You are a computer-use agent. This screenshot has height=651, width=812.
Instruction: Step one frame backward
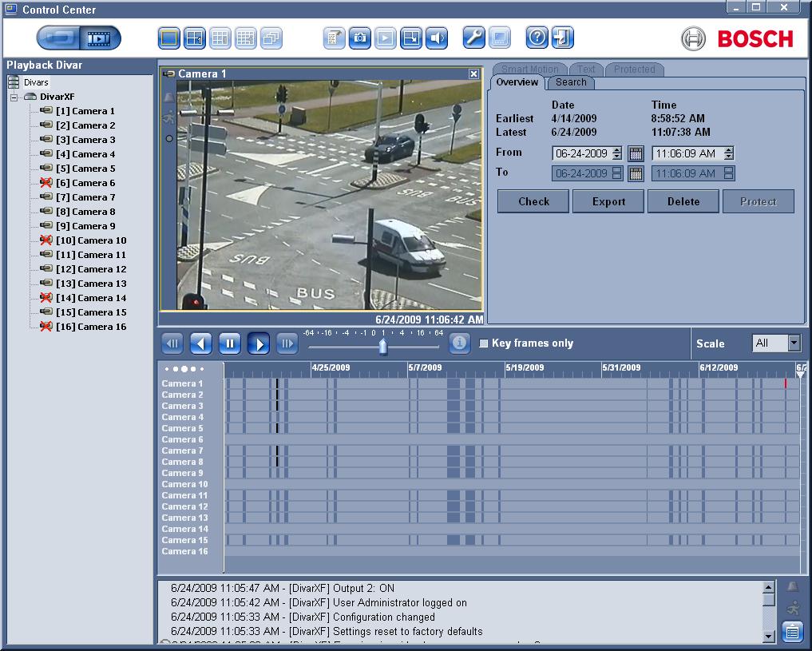point(172,343)
